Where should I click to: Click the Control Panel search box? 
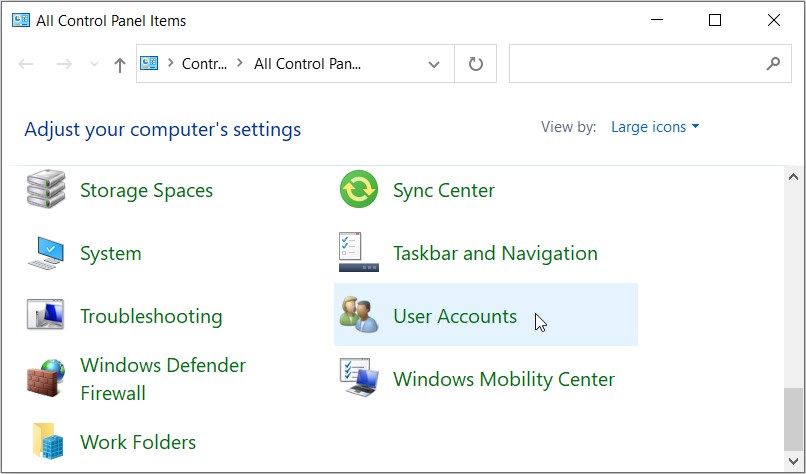click(x=636, y=64)
